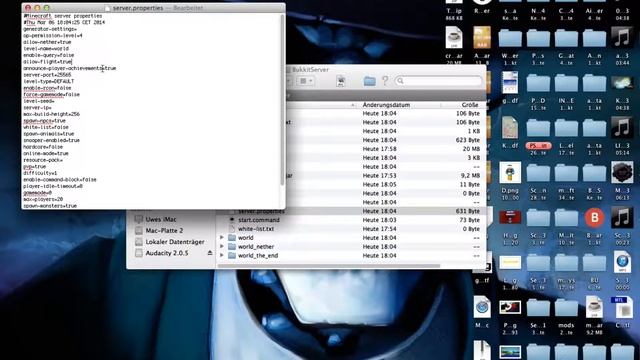Select Lokaler Datenträger in Finder sidebar
Viewport: 640px width, 360px height.
[175, 242]
